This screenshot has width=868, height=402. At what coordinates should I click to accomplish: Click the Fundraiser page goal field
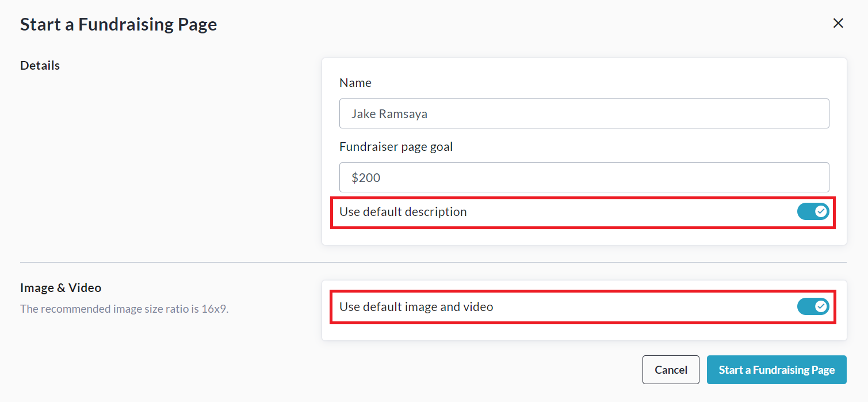point(584,177)
